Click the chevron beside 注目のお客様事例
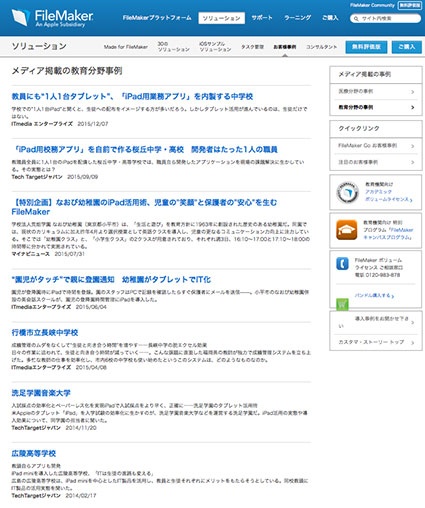 pyautogui.click(x=413, y=162)
